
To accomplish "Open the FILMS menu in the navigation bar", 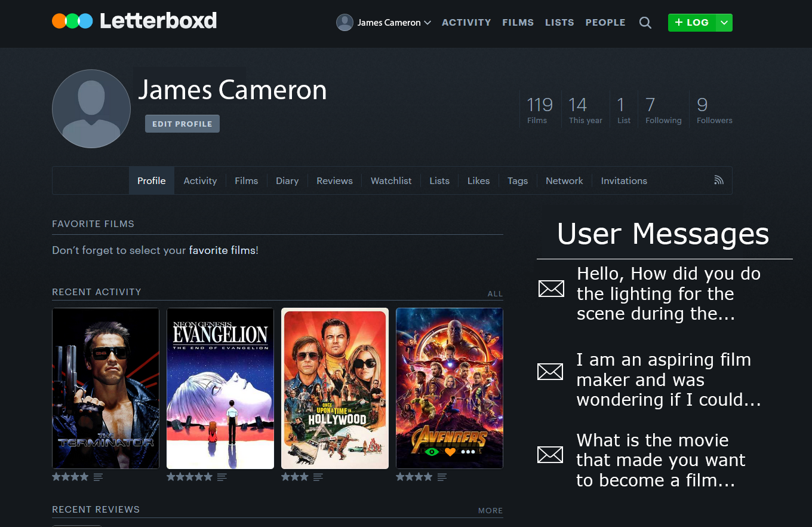I will pos(518,22).
